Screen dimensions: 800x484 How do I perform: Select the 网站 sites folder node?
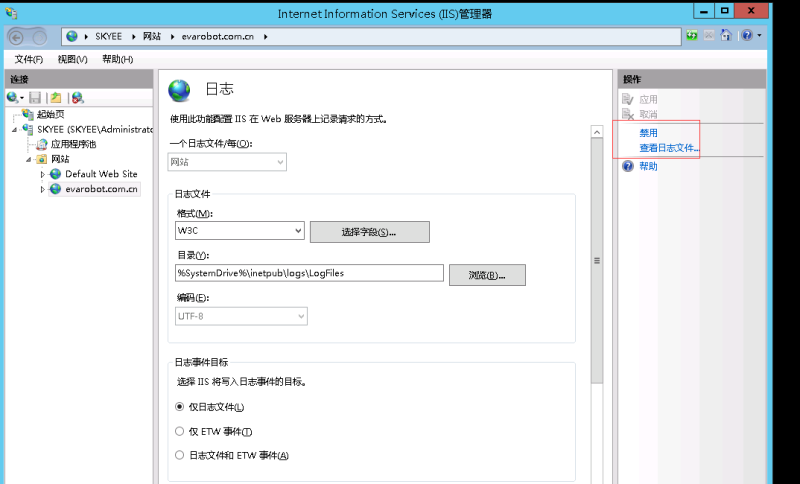coord(60,159)
